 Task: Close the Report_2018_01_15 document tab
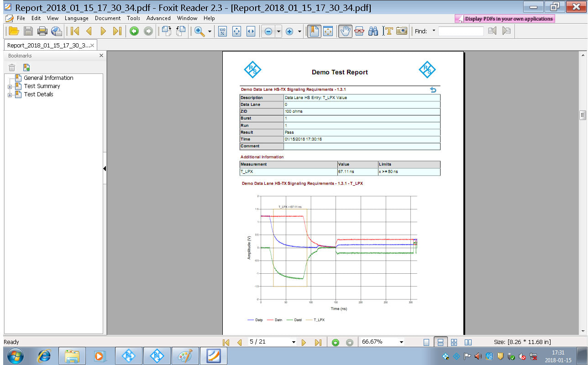pyautogui.click(x=92, y=45)
